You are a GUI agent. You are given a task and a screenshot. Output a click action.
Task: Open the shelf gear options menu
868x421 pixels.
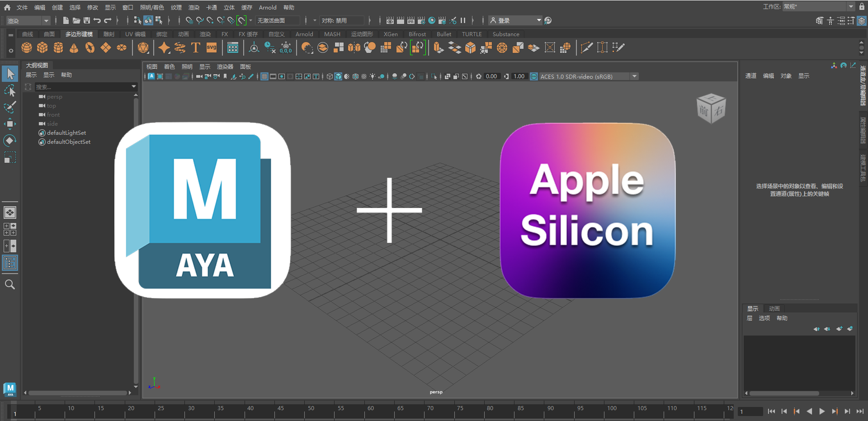[x=11, y=51]
